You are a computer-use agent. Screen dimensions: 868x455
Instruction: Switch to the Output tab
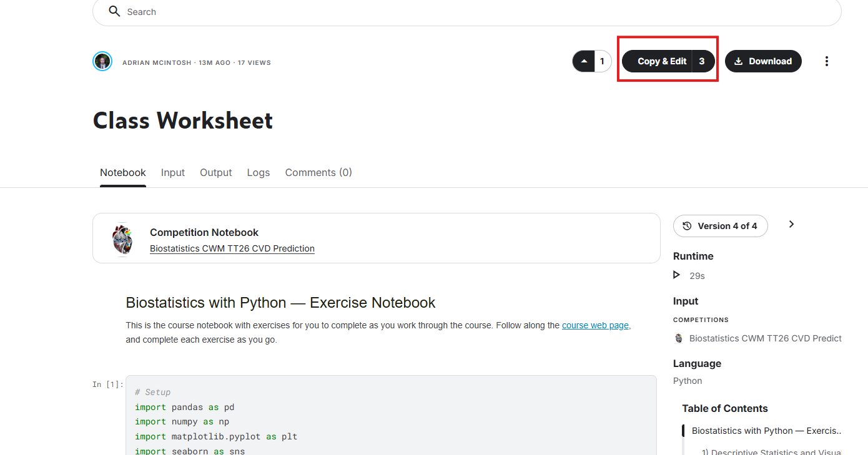[x=216, y=172]
